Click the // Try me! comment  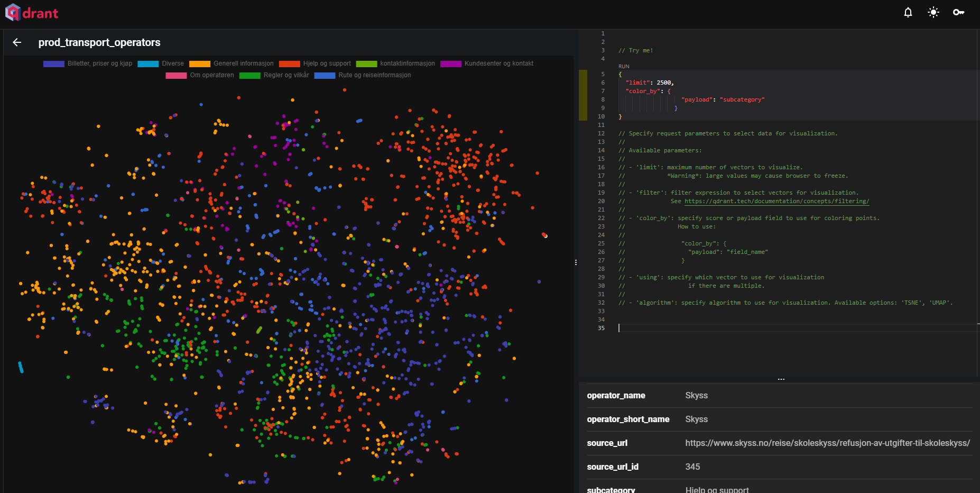(636, 51)
